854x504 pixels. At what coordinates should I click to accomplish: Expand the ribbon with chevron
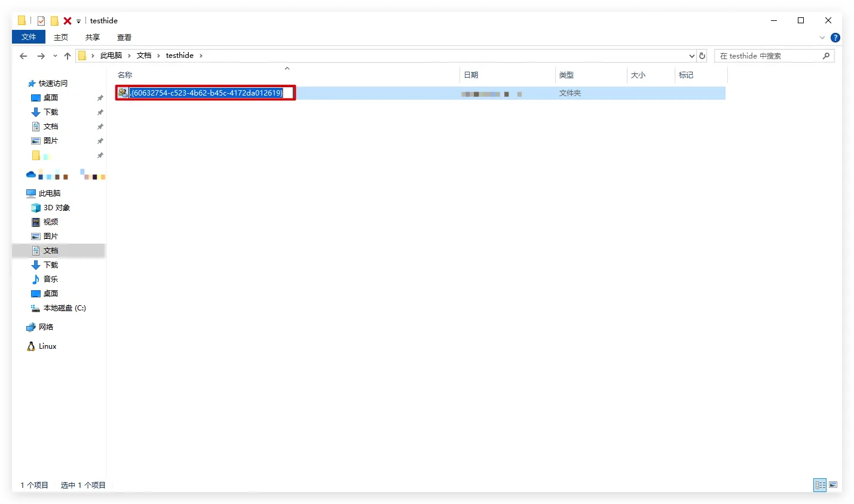click(x=822, y=38)
